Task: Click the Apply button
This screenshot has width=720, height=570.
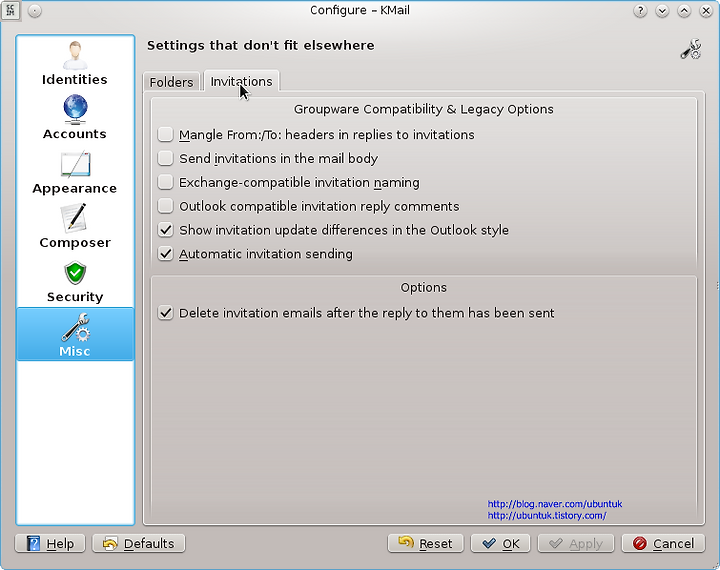Action: (576, 543)
